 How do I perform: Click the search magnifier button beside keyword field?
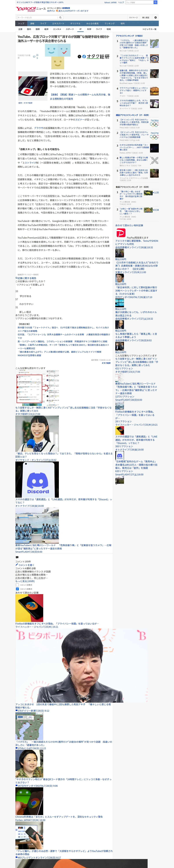pyautogui.click(x=60, y=18)
